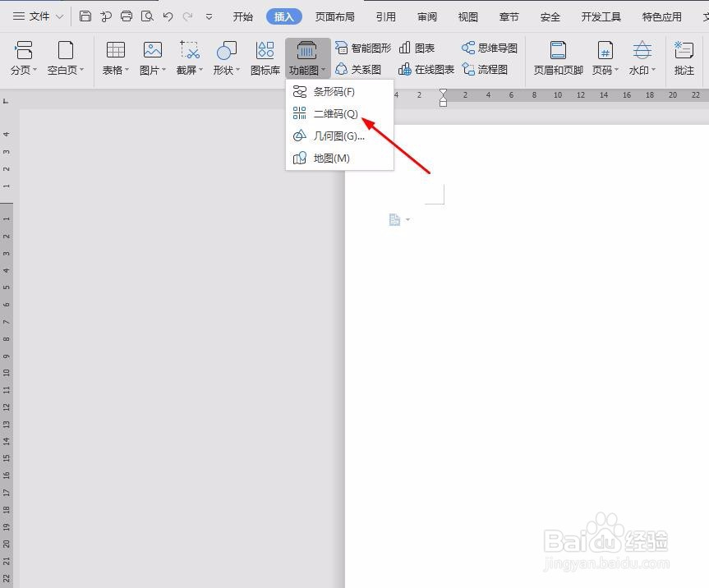Click the 页码 page number icon
The image size is (709, 588).
(x=605, y=50)
